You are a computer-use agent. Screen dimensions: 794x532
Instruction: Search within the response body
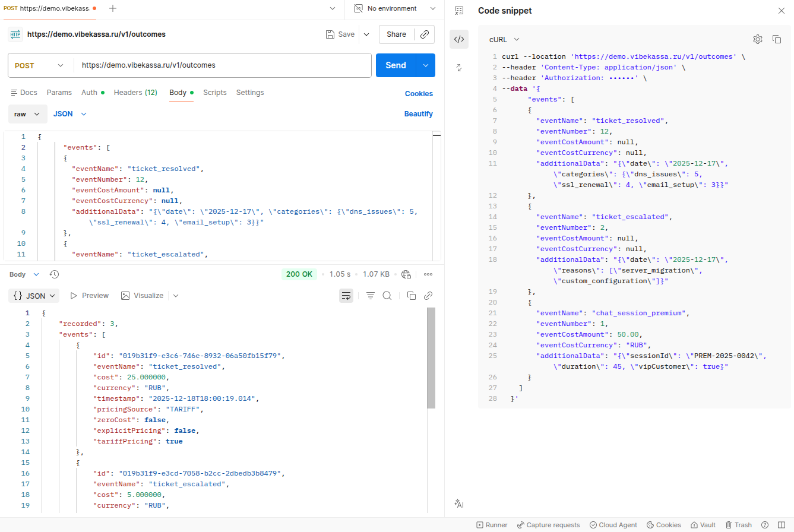[x=387, y=296]
